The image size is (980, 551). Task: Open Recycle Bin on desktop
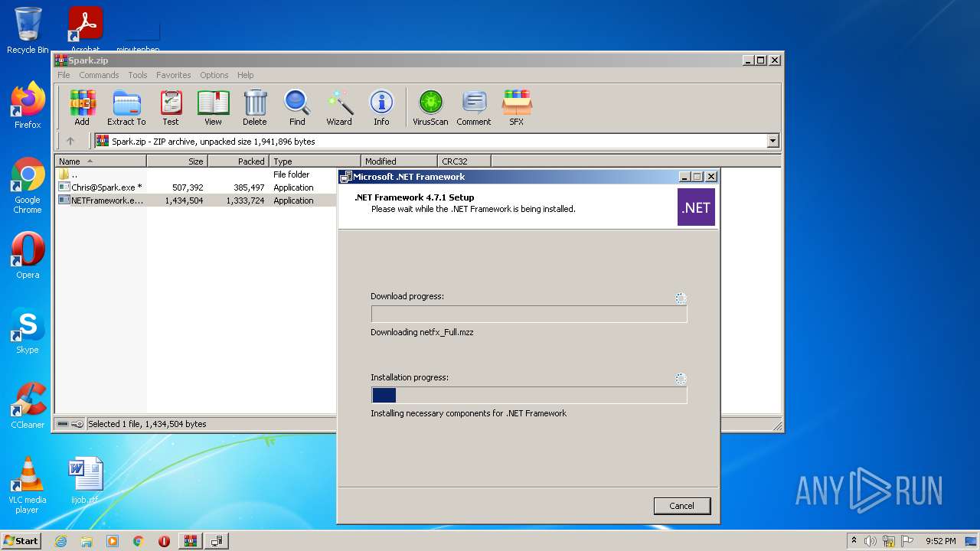(x=28, y=31)
